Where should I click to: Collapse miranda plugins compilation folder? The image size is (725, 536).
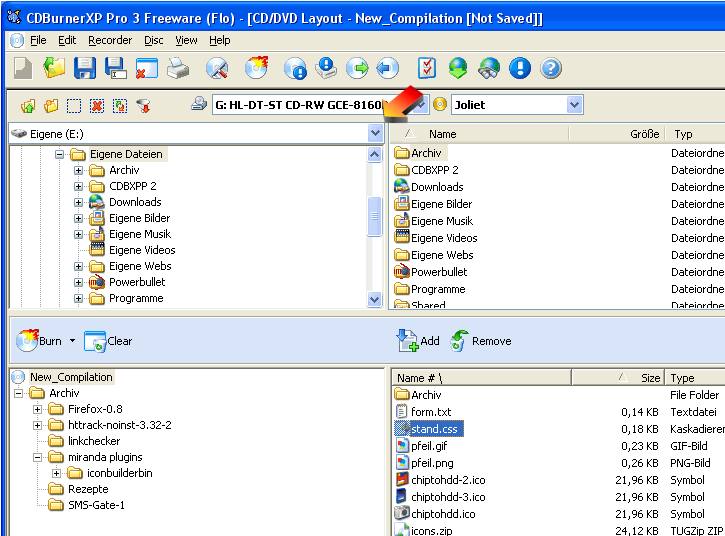coord(37,457)
